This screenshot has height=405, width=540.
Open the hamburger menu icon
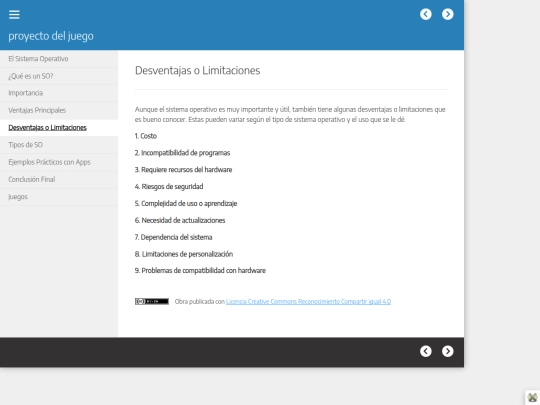pos(14,14)
